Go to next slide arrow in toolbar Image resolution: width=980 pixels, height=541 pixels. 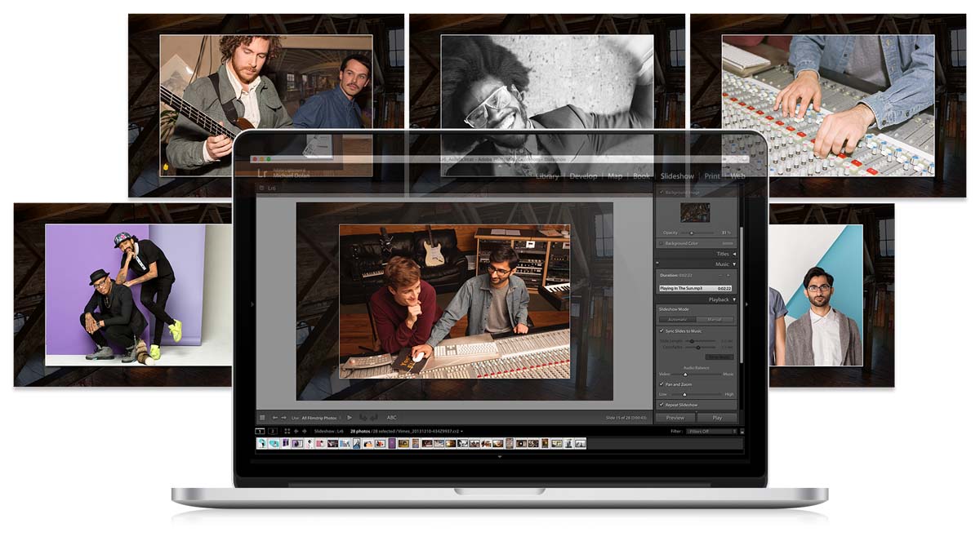click(284, 418)
